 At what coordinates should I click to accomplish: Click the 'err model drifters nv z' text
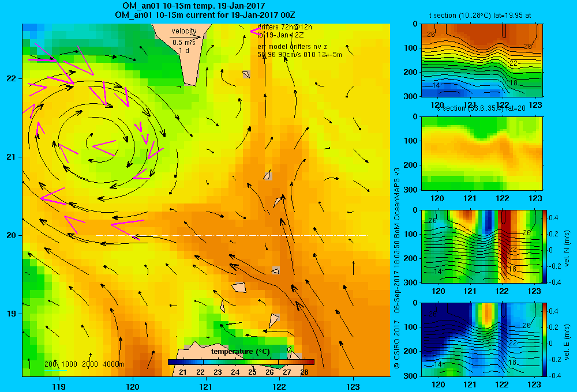[x=292, y=47]
